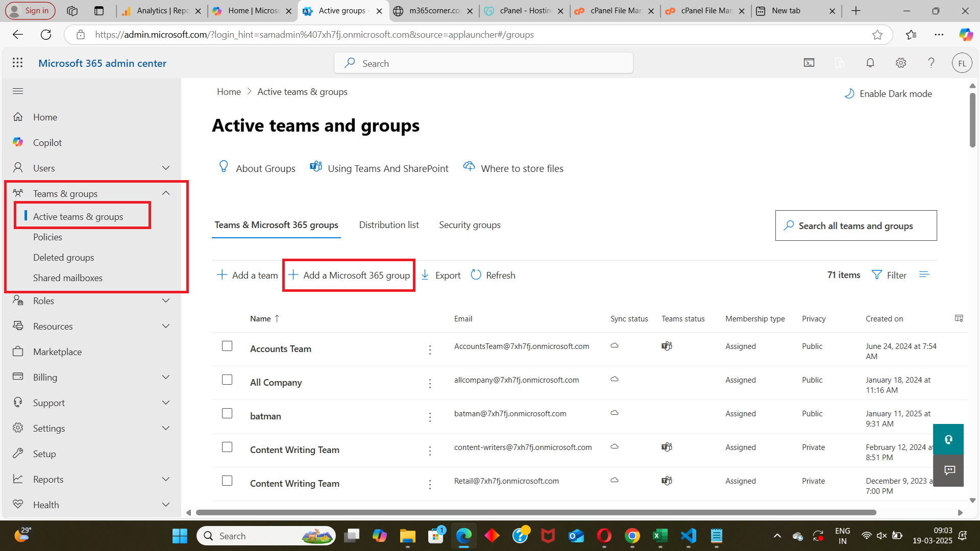980x551 pixels.
Task: Open more actions for Accounts Team
Action: (x=430, y=349)
